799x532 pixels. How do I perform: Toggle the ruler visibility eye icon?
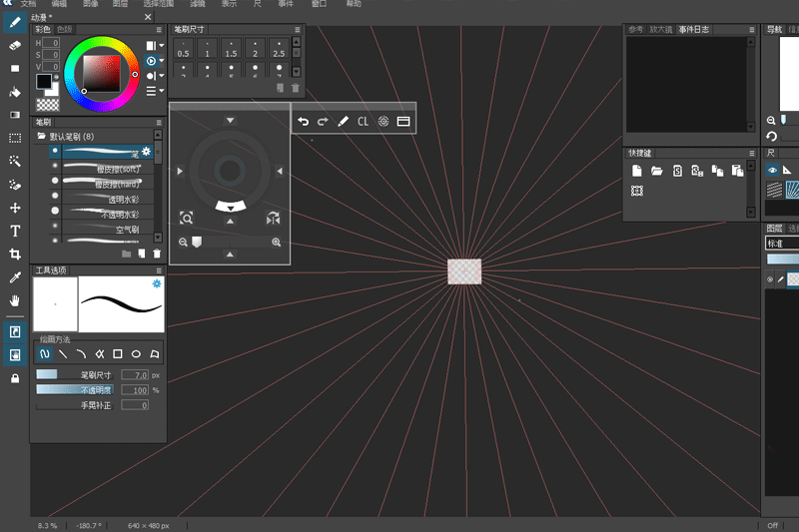(x=772, y=171)
